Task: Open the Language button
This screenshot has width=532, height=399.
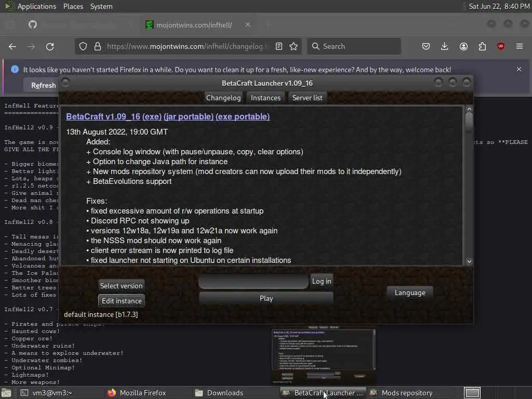Action: [x=410, y=293]
